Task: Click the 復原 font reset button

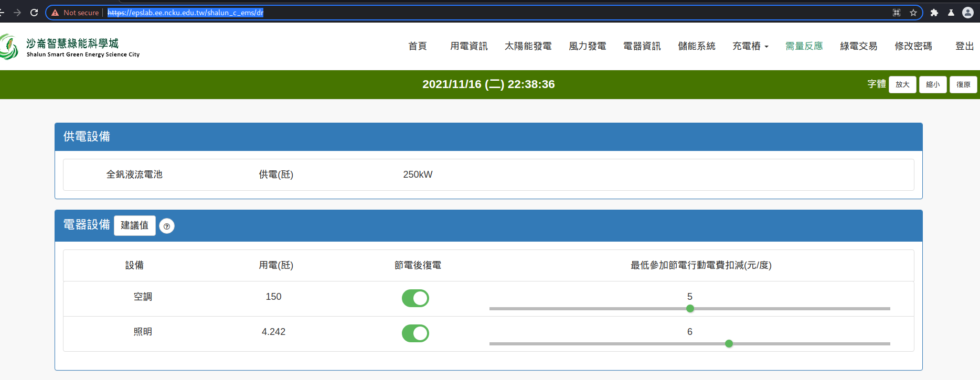Action: (963, 84)
